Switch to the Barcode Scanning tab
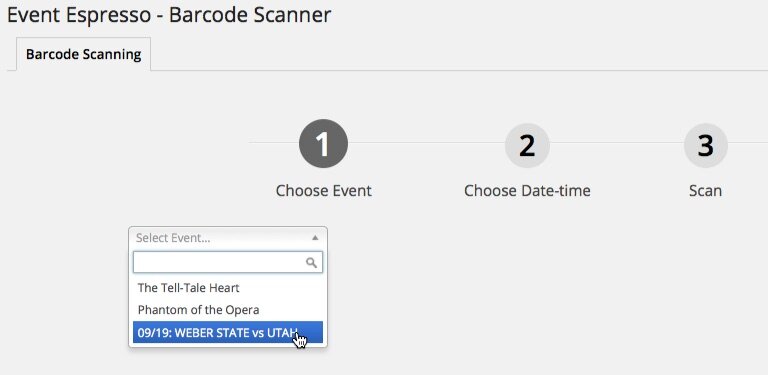 (84, 54)
